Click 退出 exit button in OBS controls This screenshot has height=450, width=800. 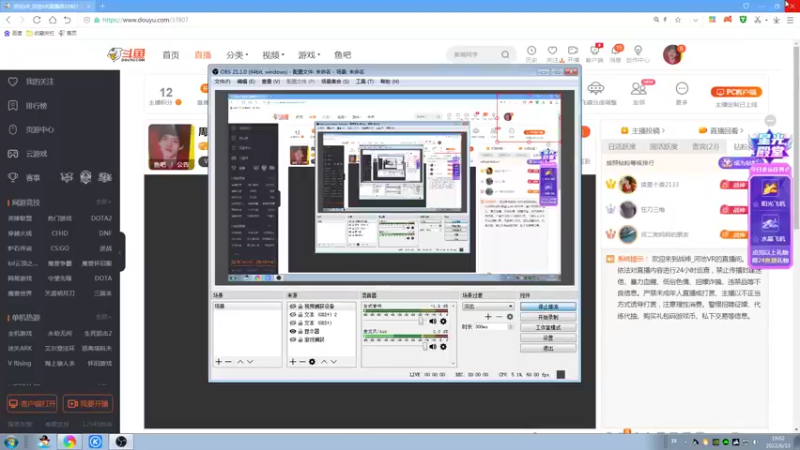548,348
